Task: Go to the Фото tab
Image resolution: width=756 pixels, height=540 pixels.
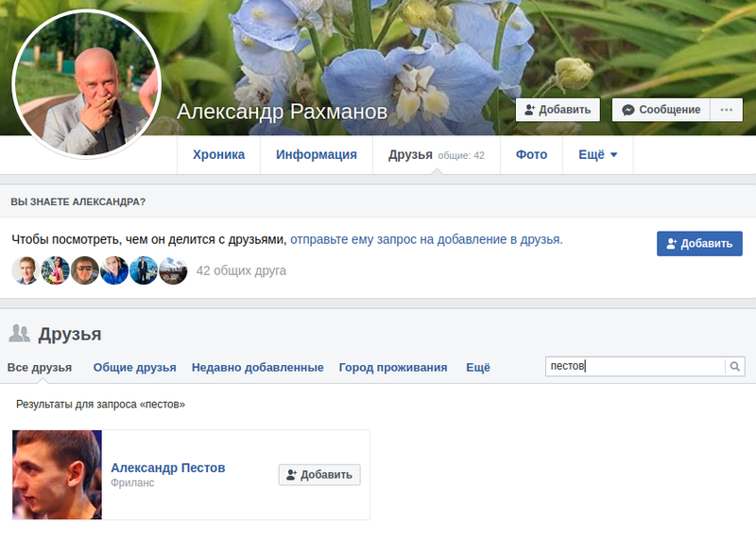Action: 531,155
